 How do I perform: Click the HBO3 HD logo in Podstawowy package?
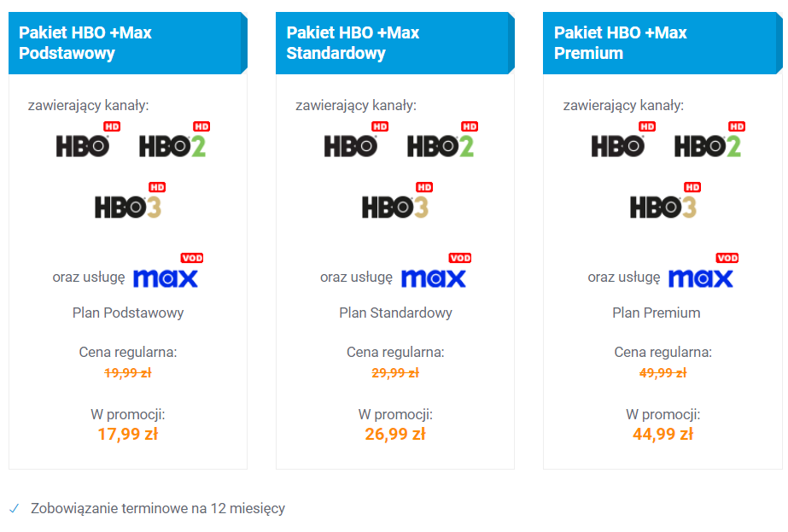coord(130,201)
